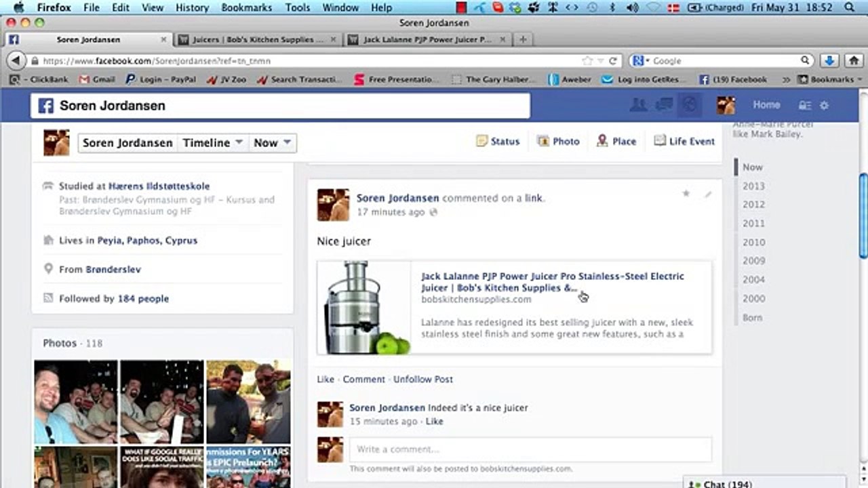Open Facebook settings gear icon
This screenshot has height=488, width=868.
tap(825, 106)
